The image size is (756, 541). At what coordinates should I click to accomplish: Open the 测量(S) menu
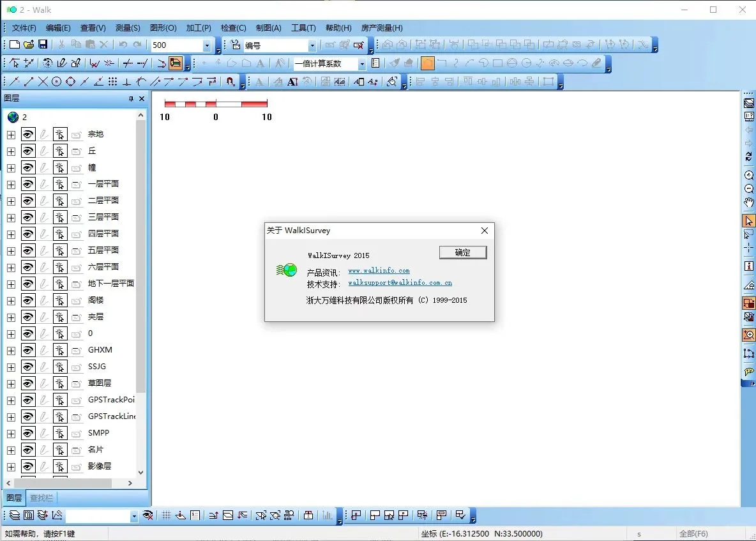click(x=128, y=28)
